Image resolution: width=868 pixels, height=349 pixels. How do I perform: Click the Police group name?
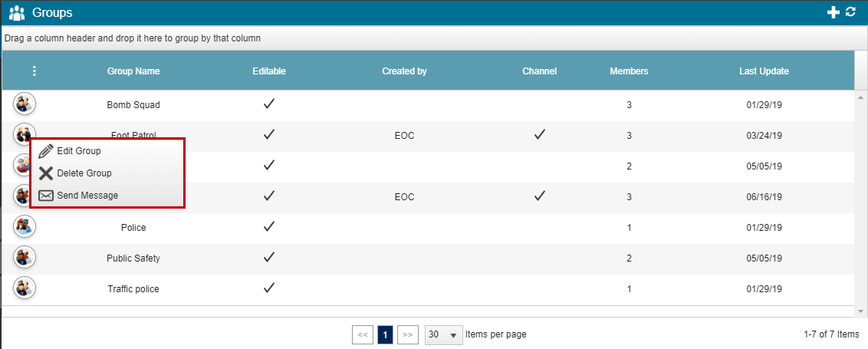tap(133, 228)
